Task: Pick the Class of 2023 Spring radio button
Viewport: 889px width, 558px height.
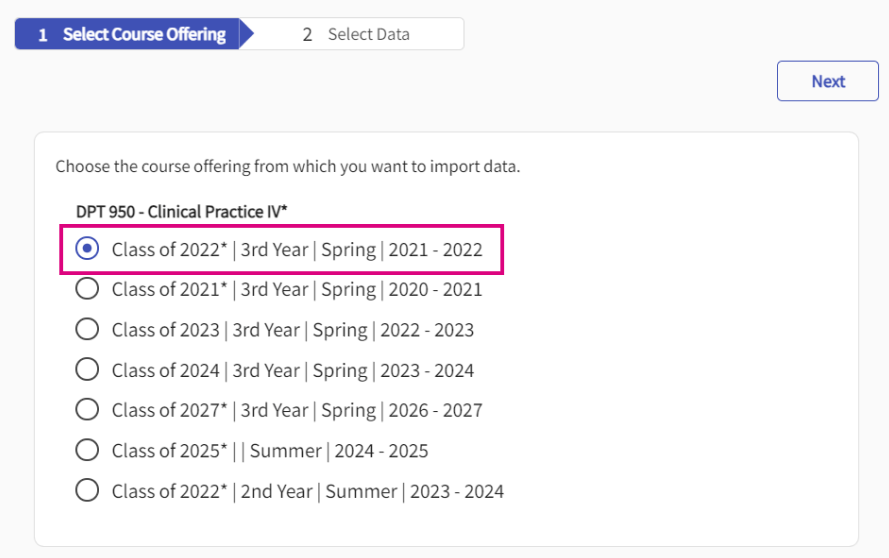Action: pyautogui.click(x=88, y=330)
